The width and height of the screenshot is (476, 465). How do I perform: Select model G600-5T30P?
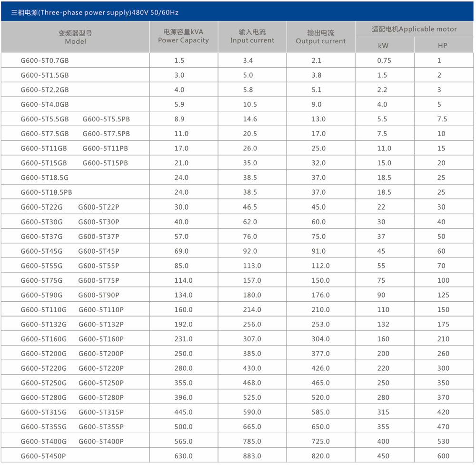coord(99,222)
